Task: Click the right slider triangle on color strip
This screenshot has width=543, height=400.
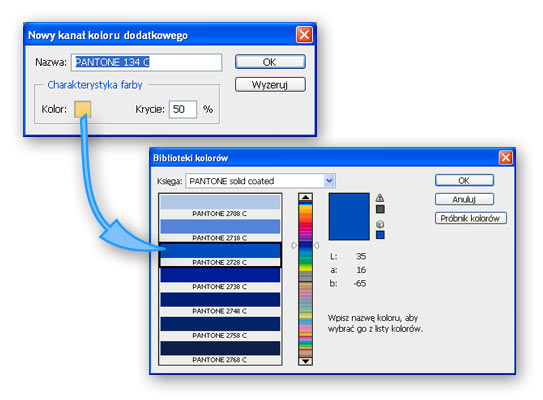Action: pyautogui.click(x=316, y=245)
